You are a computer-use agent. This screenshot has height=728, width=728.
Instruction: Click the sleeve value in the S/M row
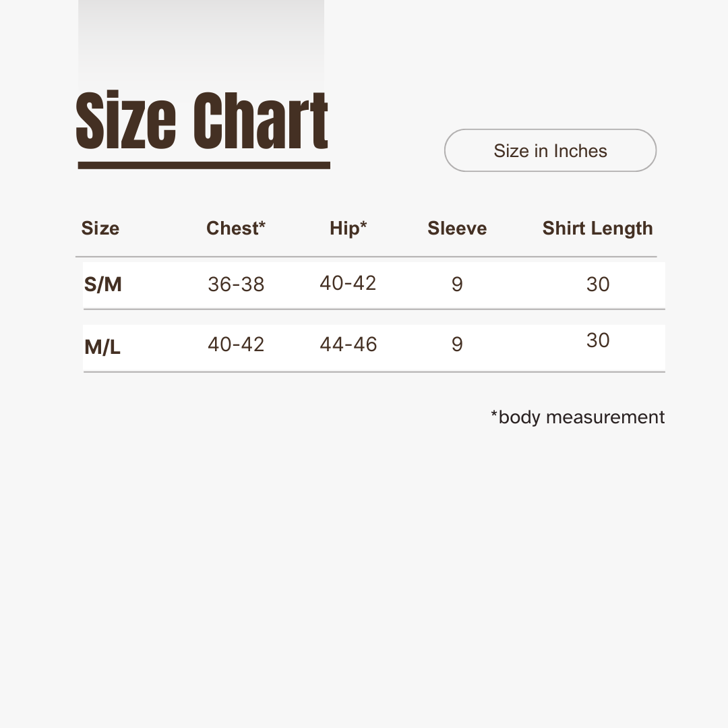tap(457, 284)
